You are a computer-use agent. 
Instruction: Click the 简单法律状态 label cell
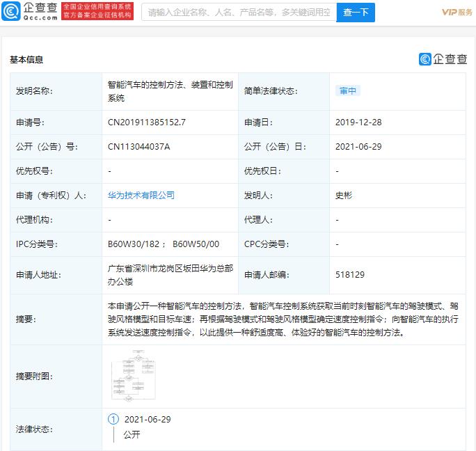click(x=284, y=91)
